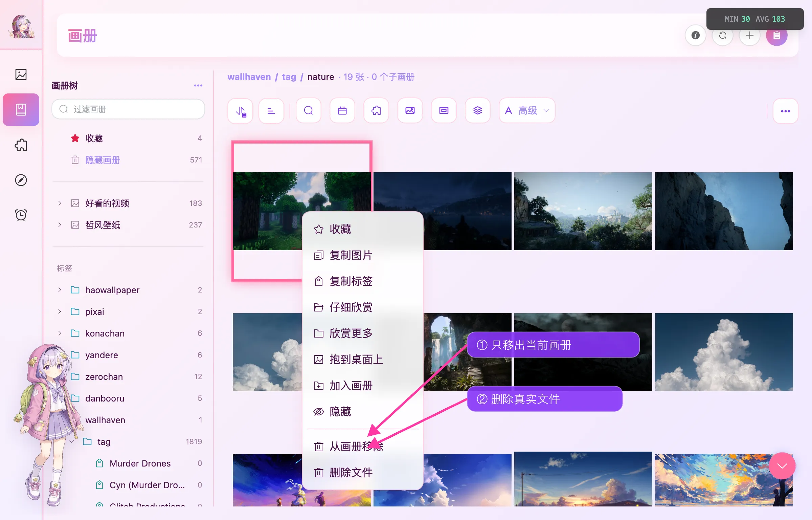Click the wallhaven breadcrumb link

coord(249,77)
